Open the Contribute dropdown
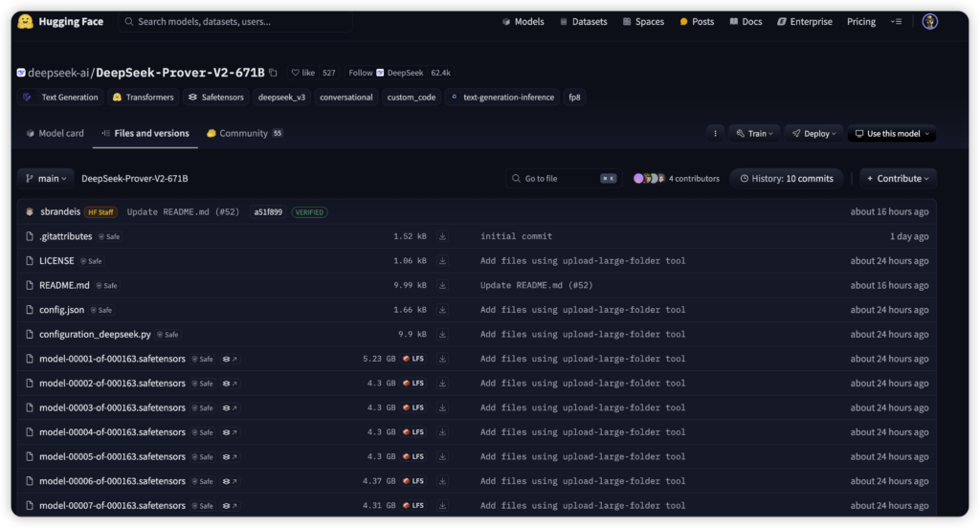 [898, 178]
